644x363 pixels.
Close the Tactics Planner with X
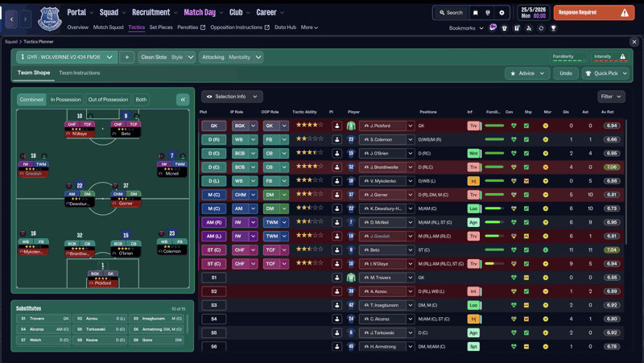tap(634, 42)
